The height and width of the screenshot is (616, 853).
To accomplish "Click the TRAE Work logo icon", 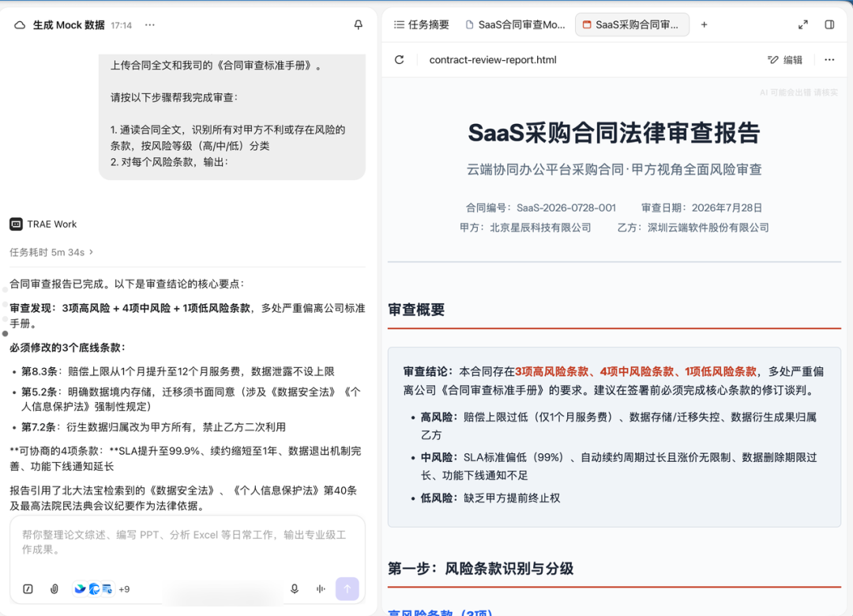I will coord(17,224).
